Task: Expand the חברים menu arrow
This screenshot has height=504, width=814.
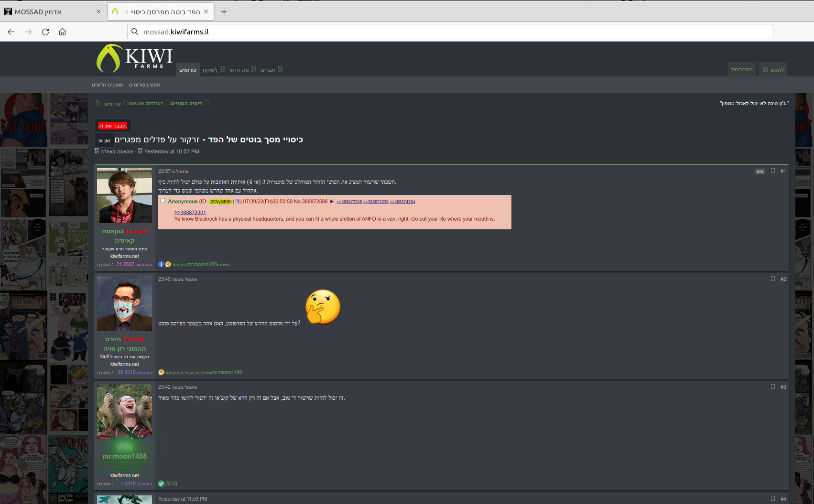Action: [x=280, y=69]
